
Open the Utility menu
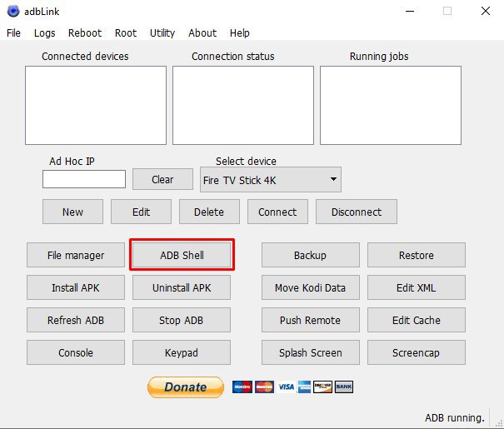point(162,33)
